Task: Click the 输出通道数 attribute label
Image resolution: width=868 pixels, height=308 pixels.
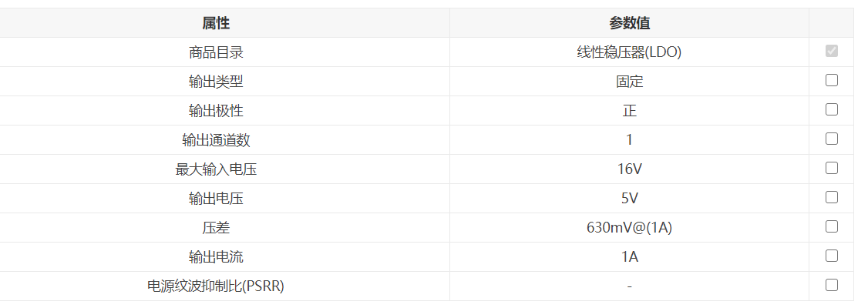Action: click(216, 140)
